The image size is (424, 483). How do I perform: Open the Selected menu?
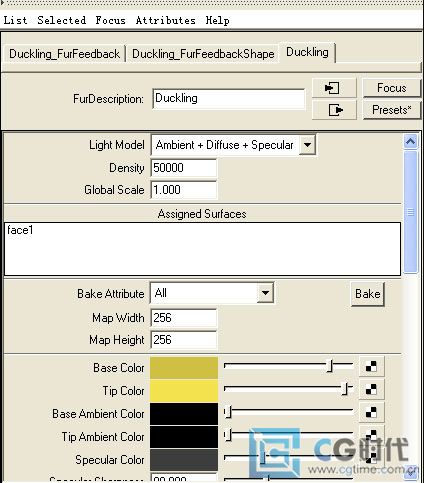[x=62, y=20]
